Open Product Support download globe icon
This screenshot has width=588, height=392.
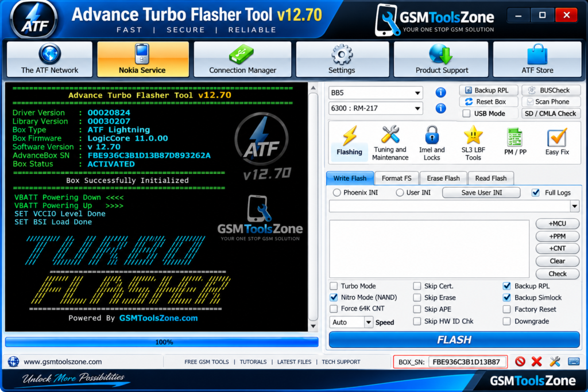(x=442, y=55)
